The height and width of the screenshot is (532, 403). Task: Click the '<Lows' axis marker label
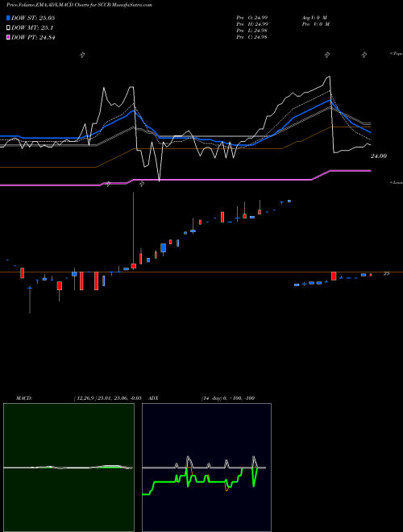tap(397, 182)
